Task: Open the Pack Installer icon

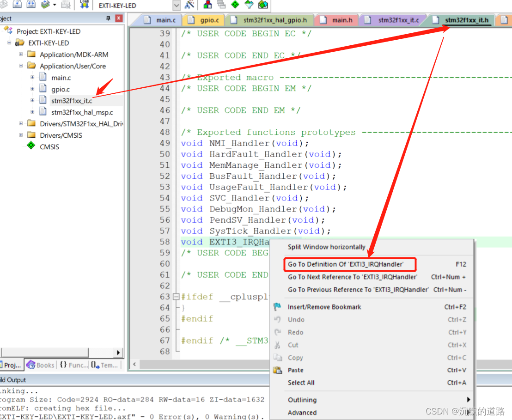Action: tap(263, 5)
